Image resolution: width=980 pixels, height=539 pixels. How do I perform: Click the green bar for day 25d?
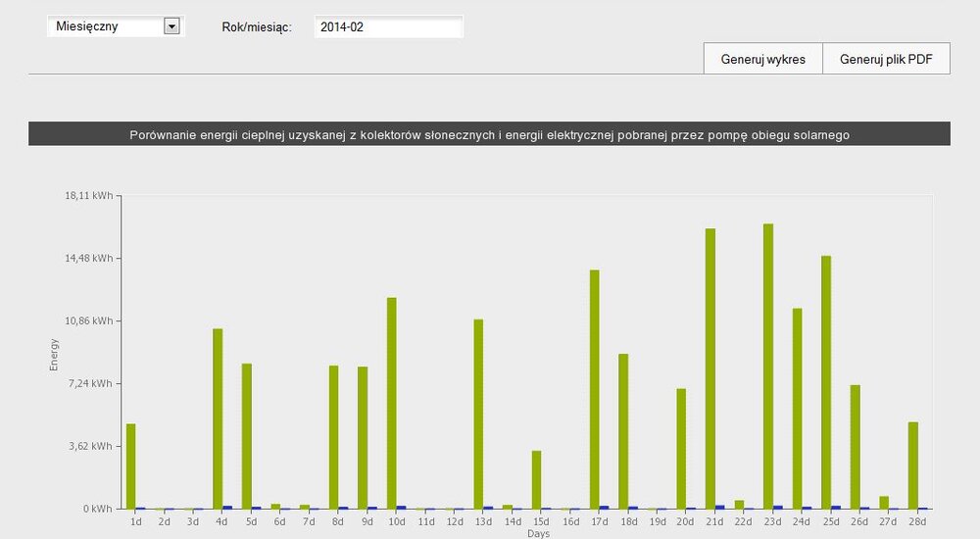[826, 381]
